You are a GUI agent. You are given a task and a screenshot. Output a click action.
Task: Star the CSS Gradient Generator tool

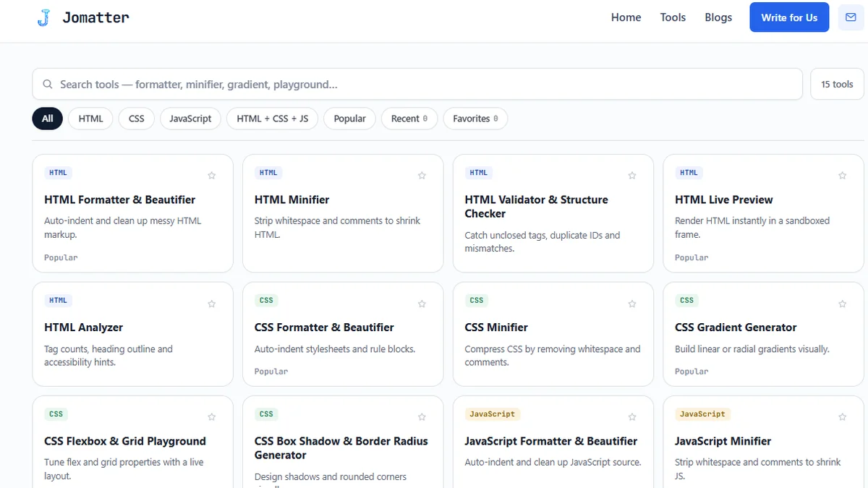842,304
